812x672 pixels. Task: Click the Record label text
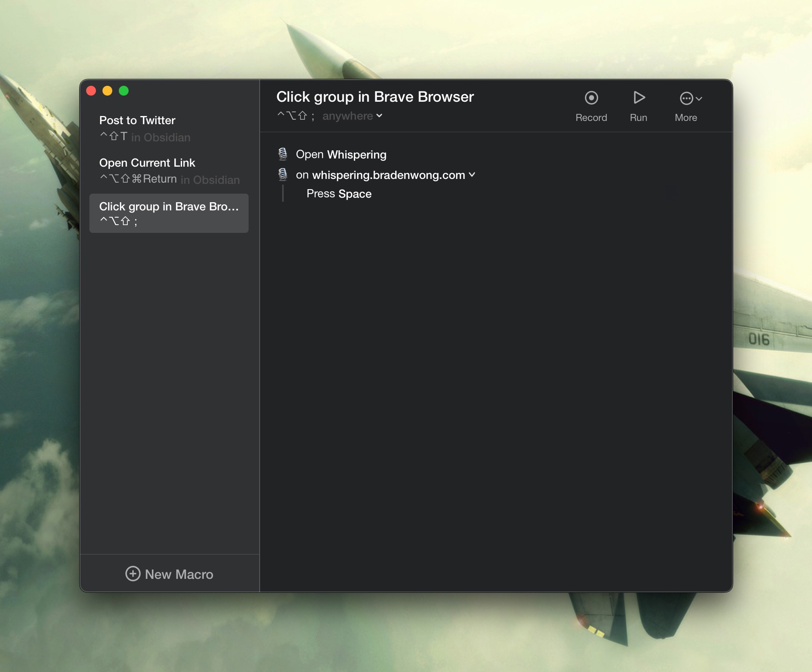click(x=591, y=118)
